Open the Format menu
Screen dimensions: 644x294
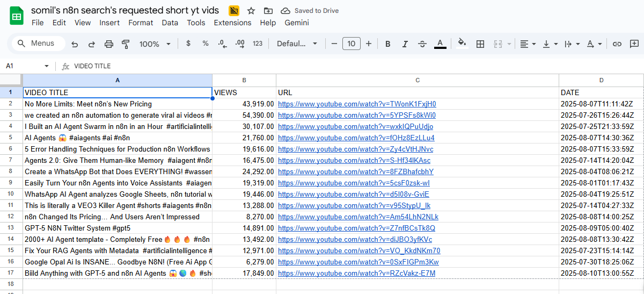pyautogui.click(x=141, y=23)
